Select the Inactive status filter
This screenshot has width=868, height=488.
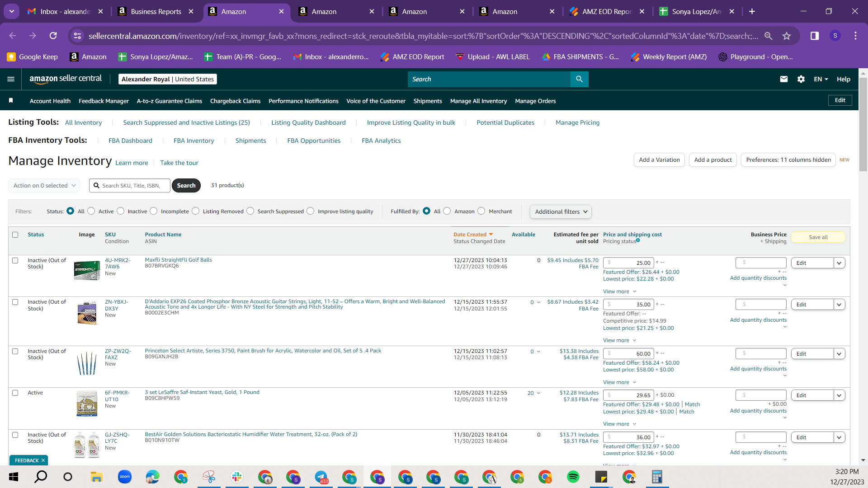click(x=121, y=211)
